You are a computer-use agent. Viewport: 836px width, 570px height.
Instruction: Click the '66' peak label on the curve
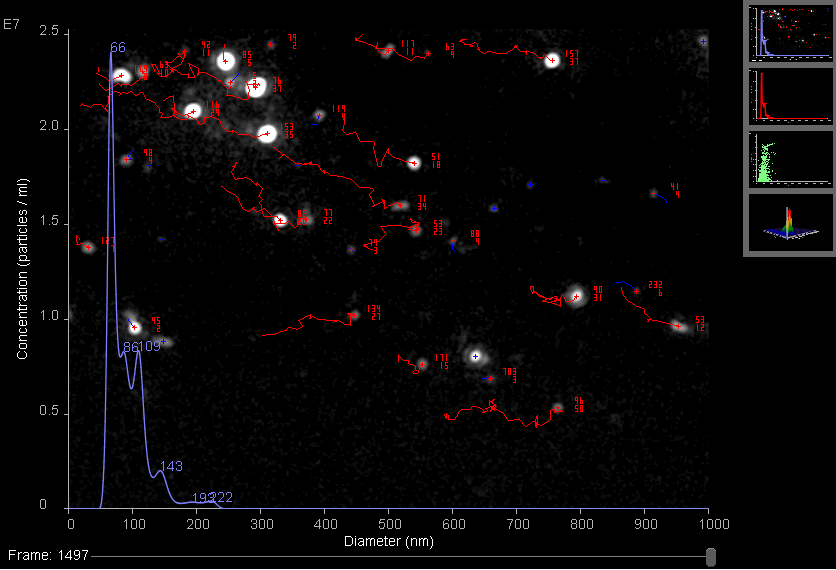(118, 47)
